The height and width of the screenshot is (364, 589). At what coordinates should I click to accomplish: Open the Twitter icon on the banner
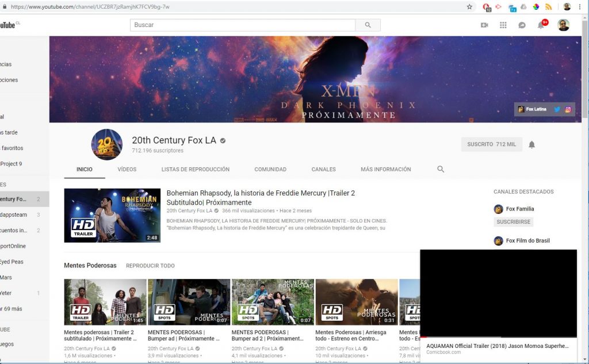(x=557, y=109)
